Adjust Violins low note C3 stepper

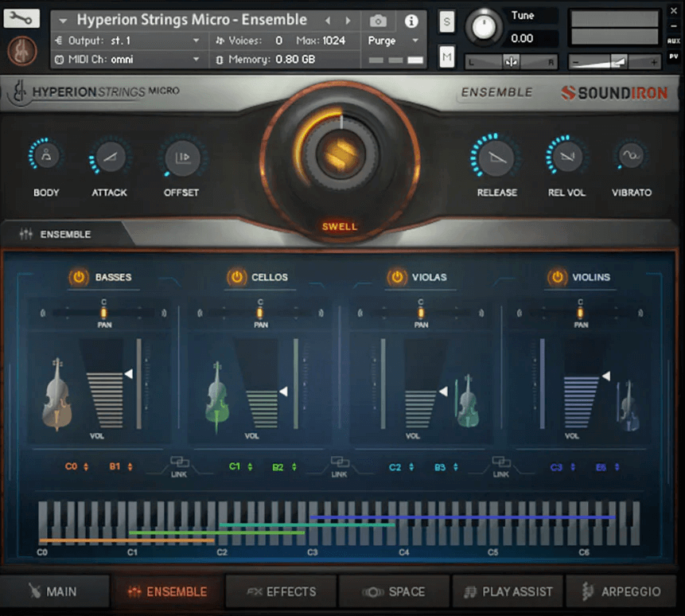coord(573,466)
